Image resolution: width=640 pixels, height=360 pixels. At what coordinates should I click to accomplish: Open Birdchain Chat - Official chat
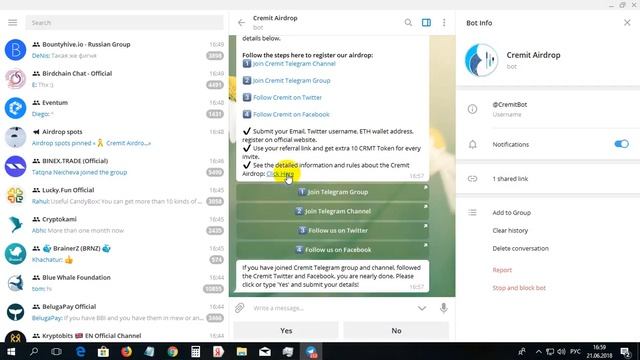coord(114,79)
